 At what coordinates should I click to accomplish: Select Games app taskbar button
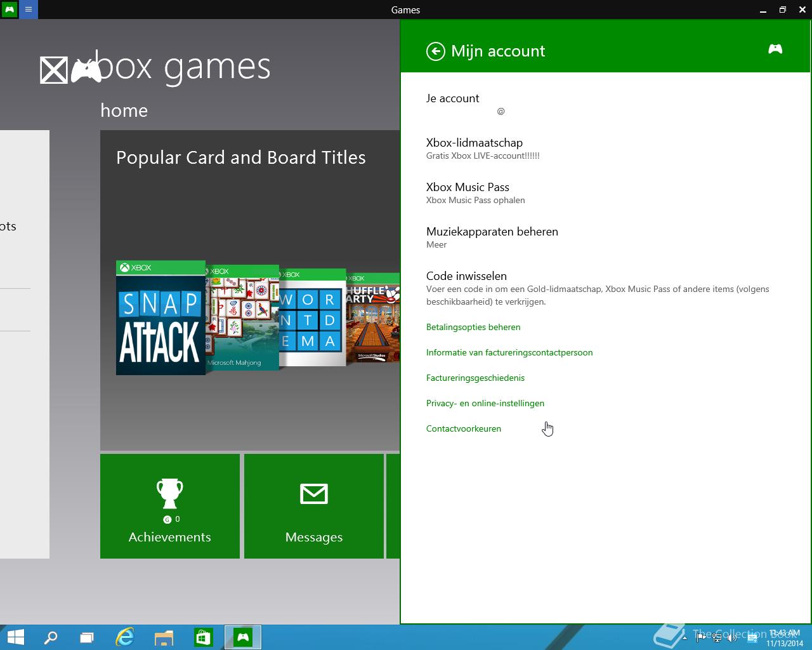(x=243, y=637)
